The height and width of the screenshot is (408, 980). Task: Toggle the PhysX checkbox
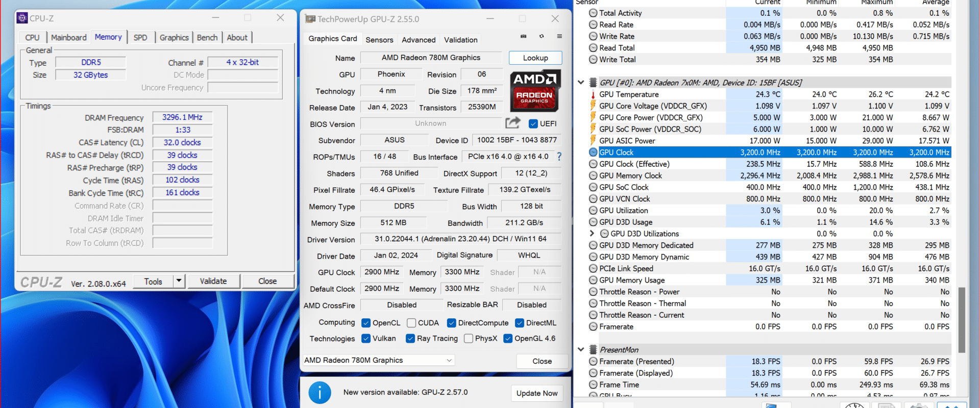(469, 338)
